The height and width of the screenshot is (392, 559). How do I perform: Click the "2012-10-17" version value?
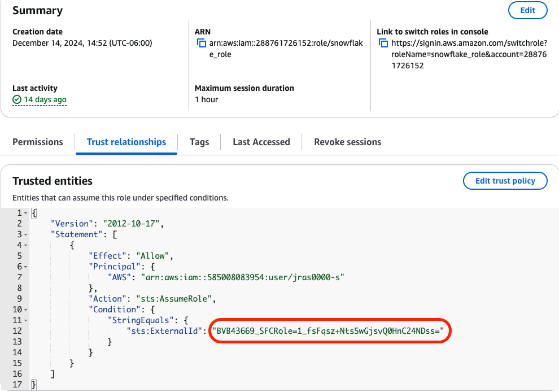(131, 224)
